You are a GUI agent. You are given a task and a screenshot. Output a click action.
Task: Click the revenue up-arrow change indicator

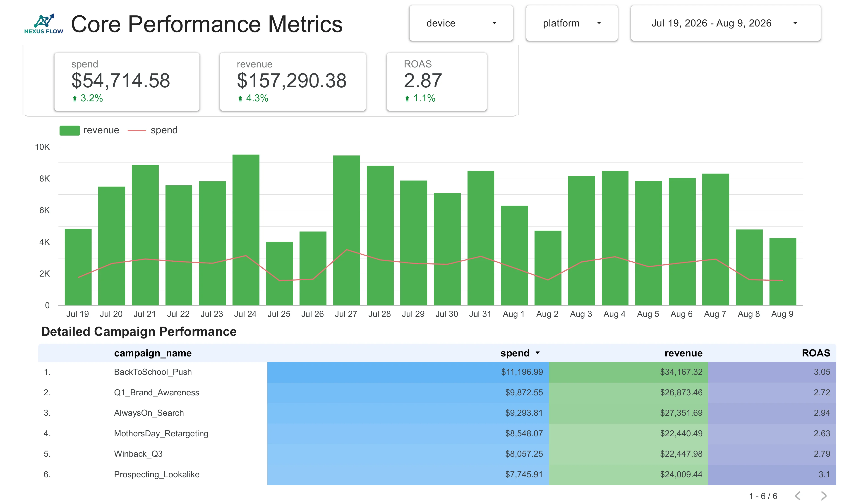[240, 99]
